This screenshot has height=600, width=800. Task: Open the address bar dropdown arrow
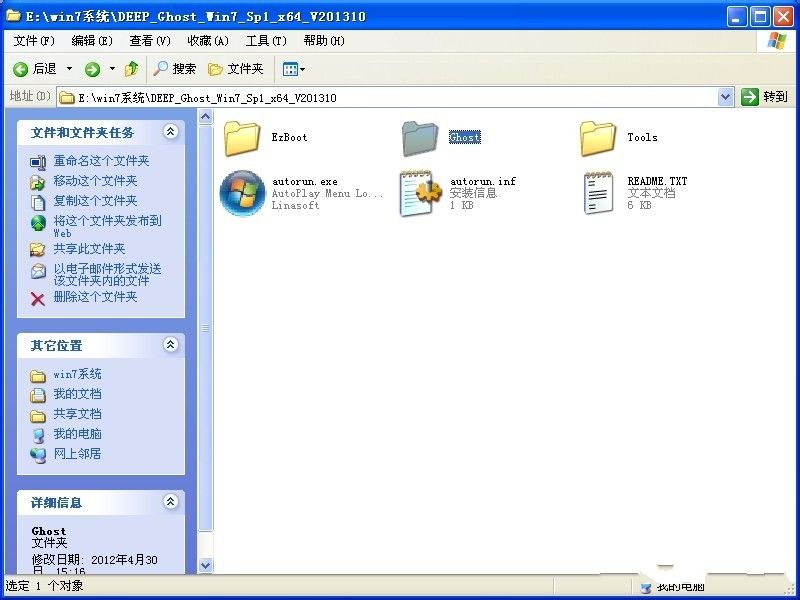[726, 96]
